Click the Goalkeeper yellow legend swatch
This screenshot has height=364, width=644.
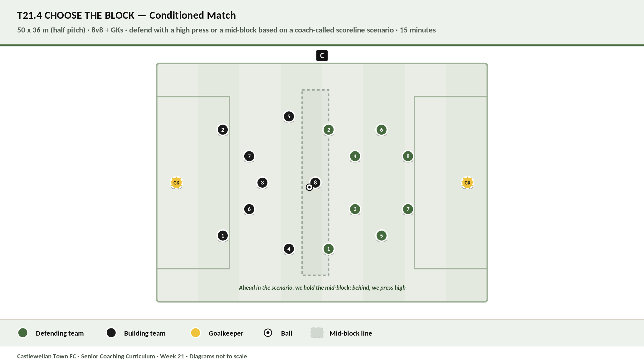(195, 333)
